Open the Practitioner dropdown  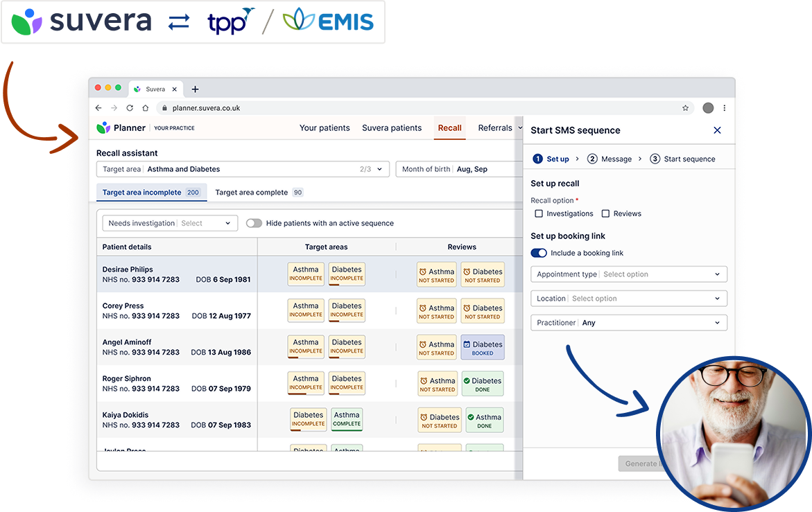pyautogui.click(x=629, y=323)
